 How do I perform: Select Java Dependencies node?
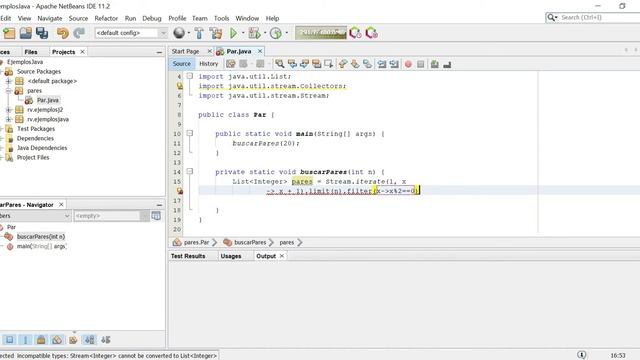(42, 148)
